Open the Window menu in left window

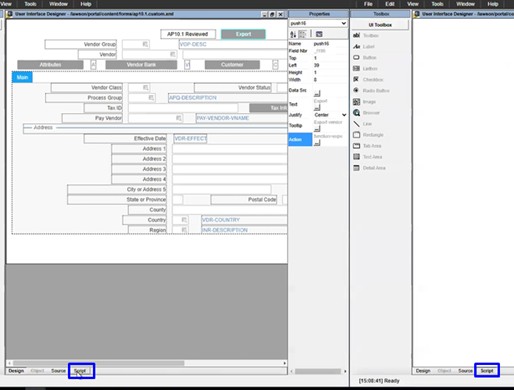(58, 4)
